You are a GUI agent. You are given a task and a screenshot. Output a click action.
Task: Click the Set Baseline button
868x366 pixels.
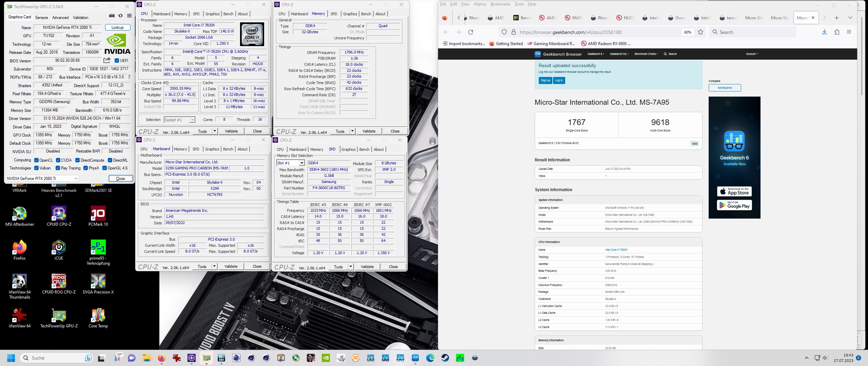click(725, 88)
